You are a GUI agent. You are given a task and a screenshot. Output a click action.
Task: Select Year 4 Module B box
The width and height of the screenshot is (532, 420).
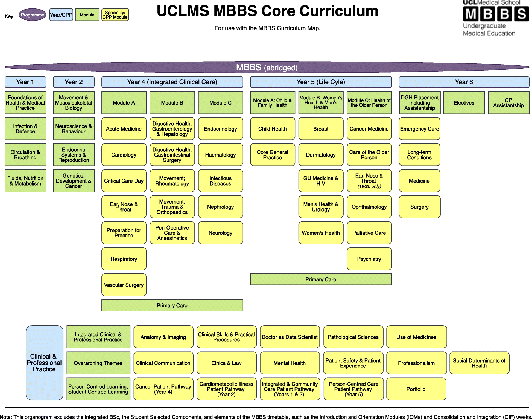point(172,103)
